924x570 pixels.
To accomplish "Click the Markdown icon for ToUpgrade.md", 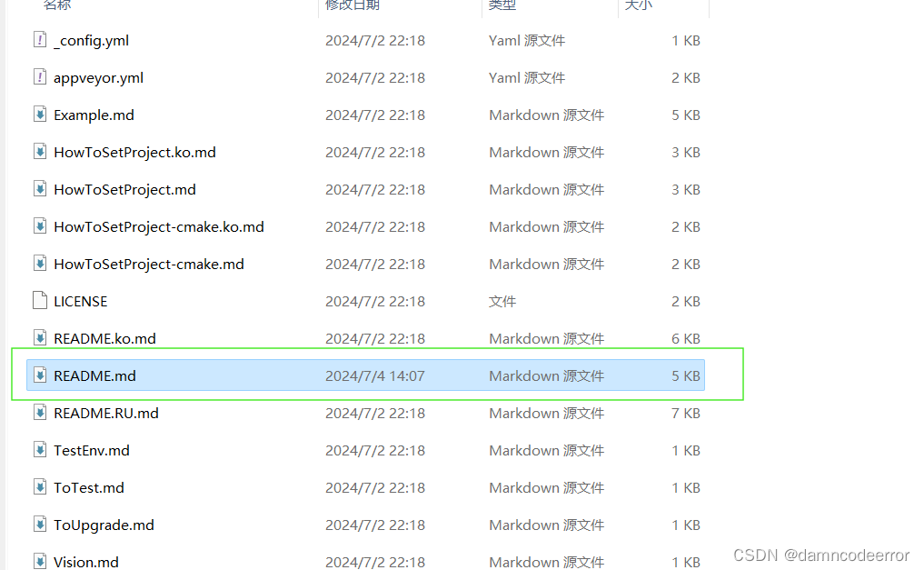I will [38, 525].
